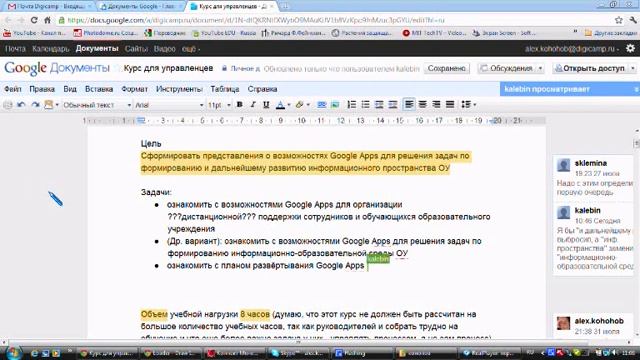This screenshot has height=360, width=640.
Task: Insert an image using the image icon
Action: [x=335, y=105]
